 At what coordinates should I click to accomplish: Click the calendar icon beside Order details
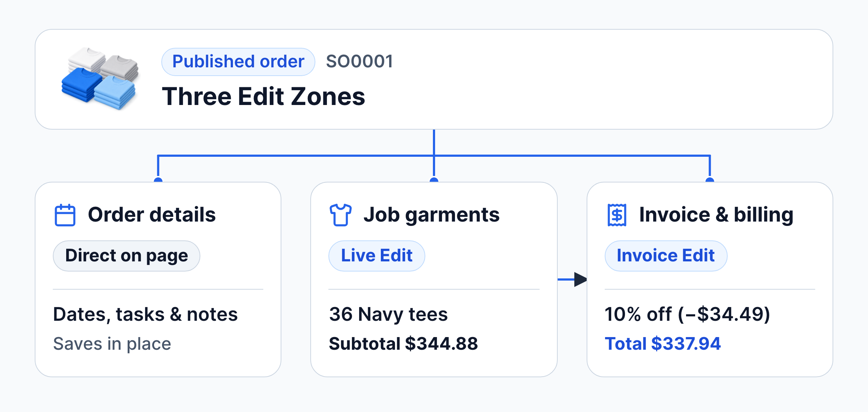[65, 215]
